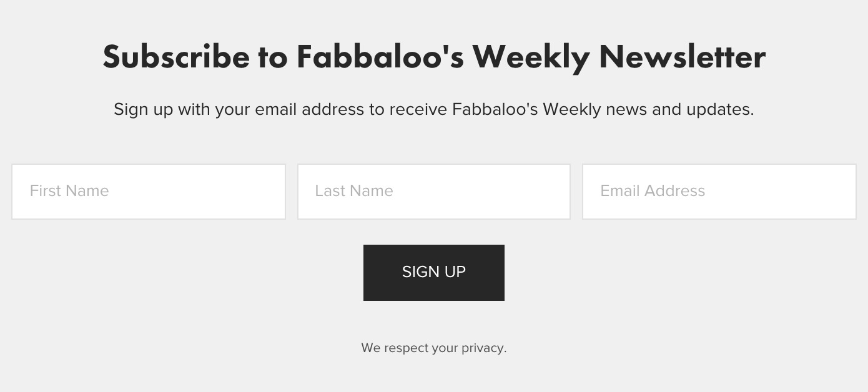Select the Email Address field
This screenshot has height=392, width=868.
[719, 192]
